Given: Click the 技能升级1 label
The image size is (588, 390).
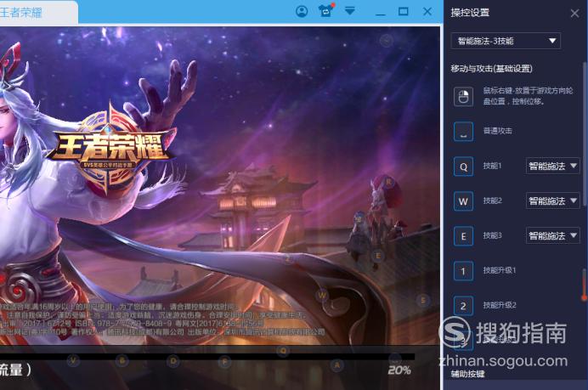Looking at the screenshot, I should 500,270.
